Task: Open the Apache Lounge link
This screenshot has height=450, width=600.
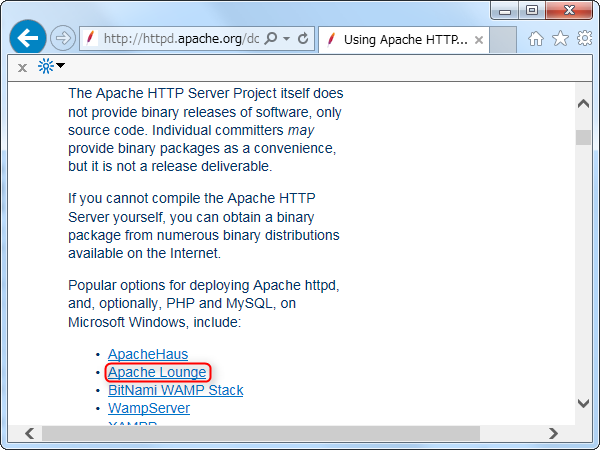Action: (x=157, y=372)
